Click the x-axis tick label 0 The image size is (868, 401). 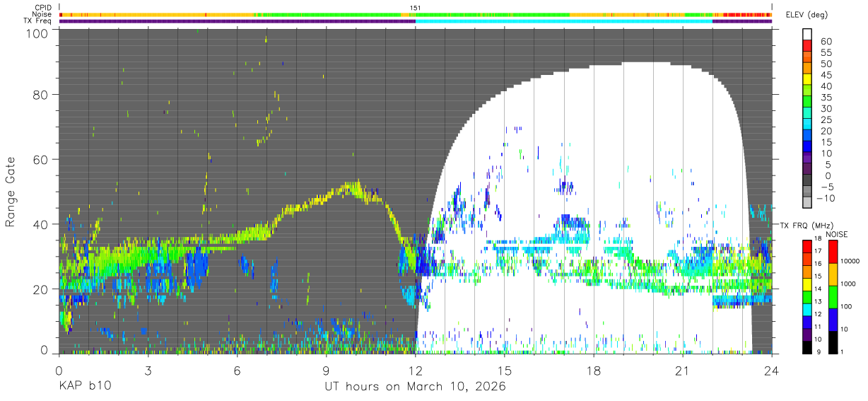59,371
